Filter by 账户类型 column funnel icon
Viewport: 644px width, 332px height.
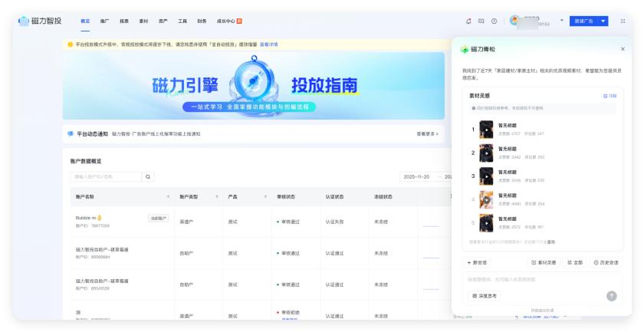(217, 197)
